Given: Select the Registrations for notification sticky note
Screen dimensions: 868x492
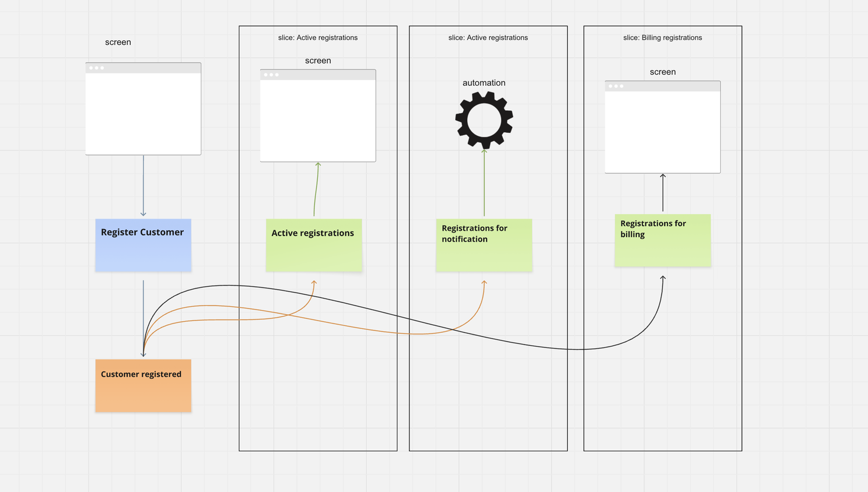Looking at the screenshot, I should (484, 245).
